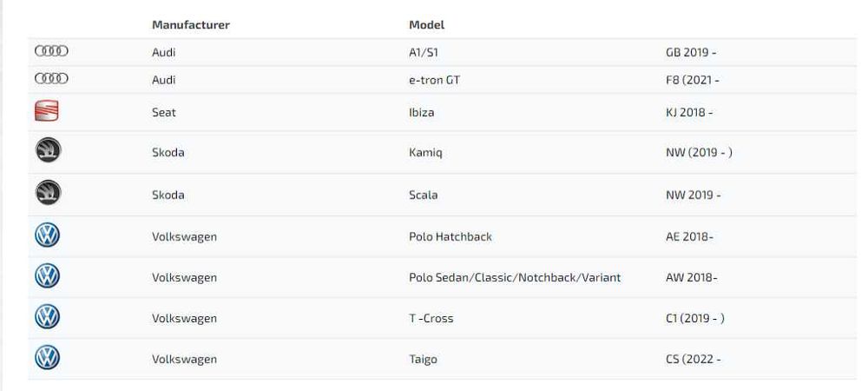The image size is (868, 391).
Task: Open the Kamiq model entry
Action: tap(424, 153)
